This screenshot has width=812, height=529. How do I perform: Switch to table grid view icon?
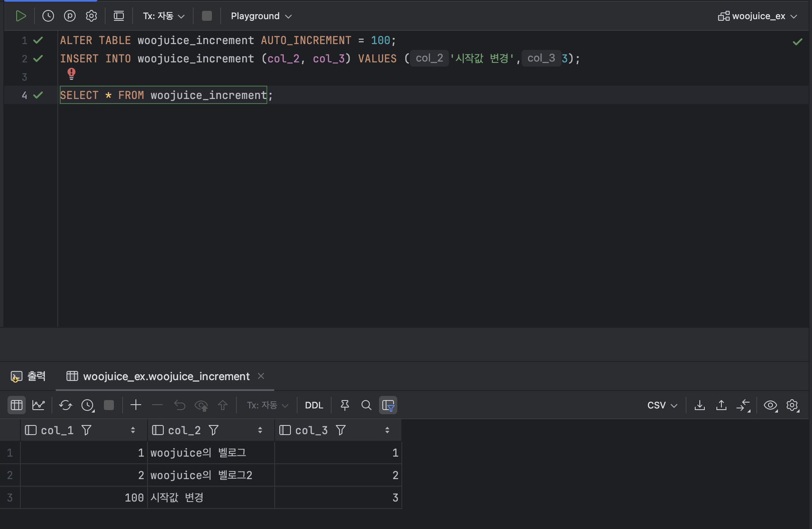[x=17, y=405]
